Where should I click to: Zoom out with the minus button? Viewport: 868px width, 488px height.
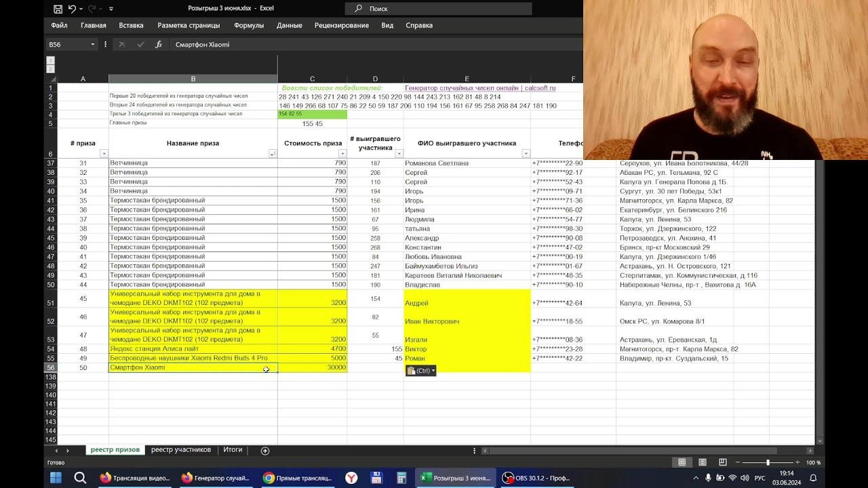pyautogui.click(x=737, y=462)
